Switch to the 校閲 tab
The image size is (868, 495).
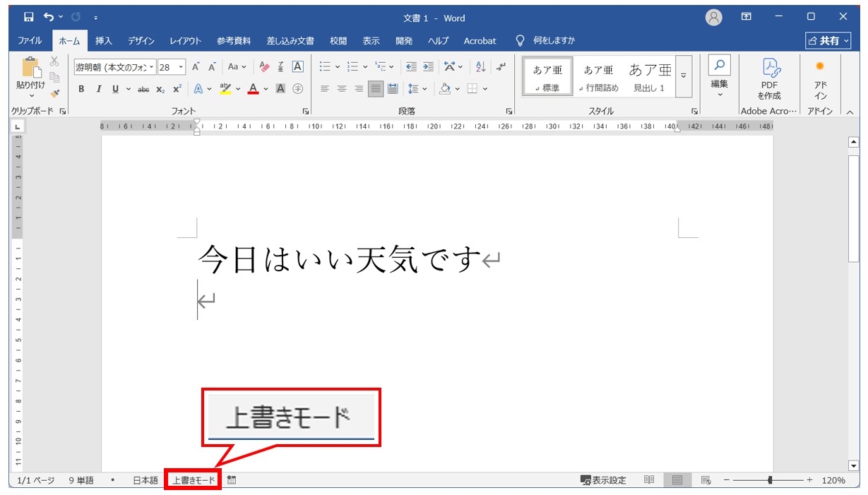(x=338, y=41)
